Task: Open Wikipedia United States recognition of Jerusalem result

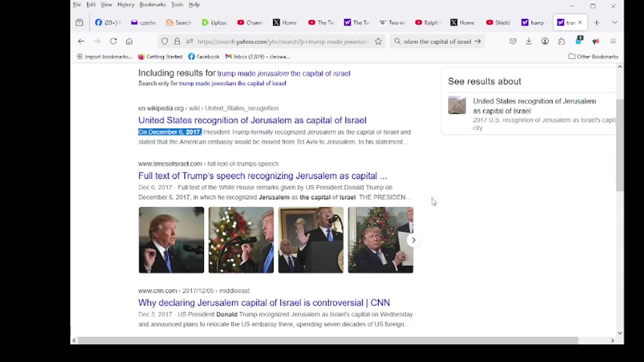Action: click(252, 120)
